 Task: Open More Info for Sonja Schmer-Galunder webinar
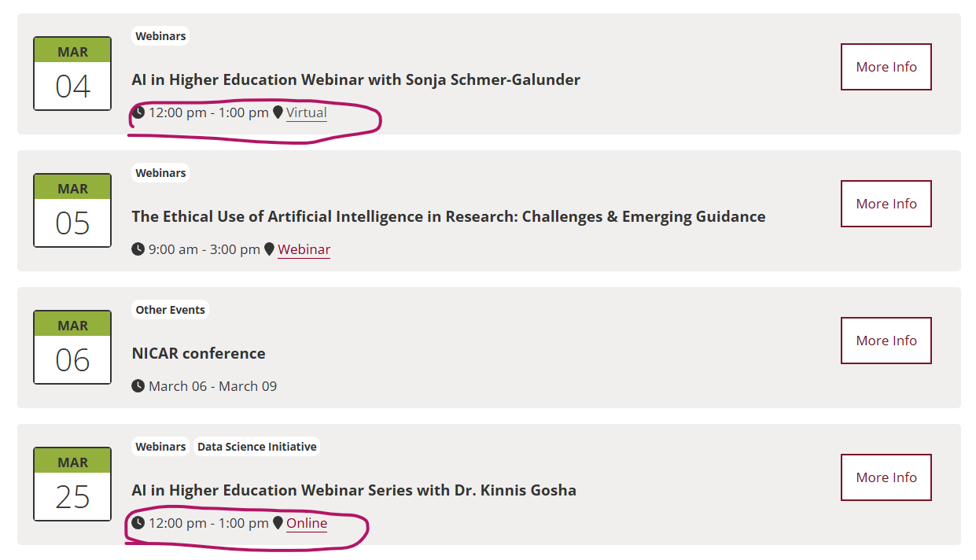pos(886,67)
